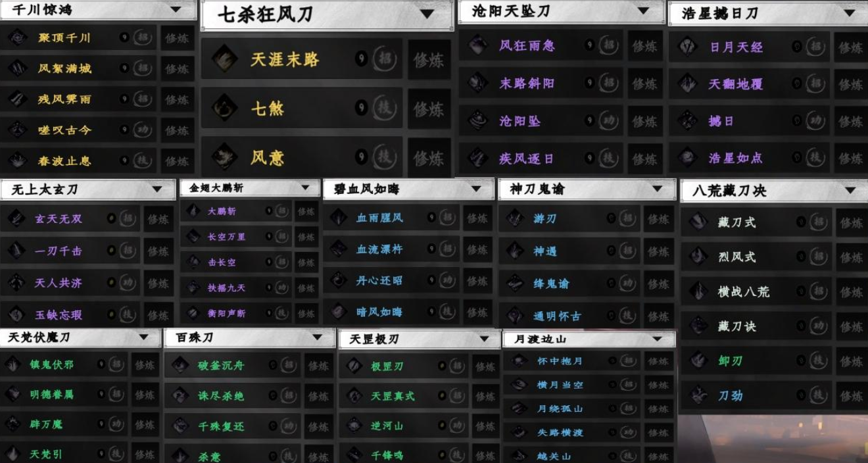Open the 月渡边山 dropdown
868x463 pixels.
pyautogui.click(x=657, y=339)
